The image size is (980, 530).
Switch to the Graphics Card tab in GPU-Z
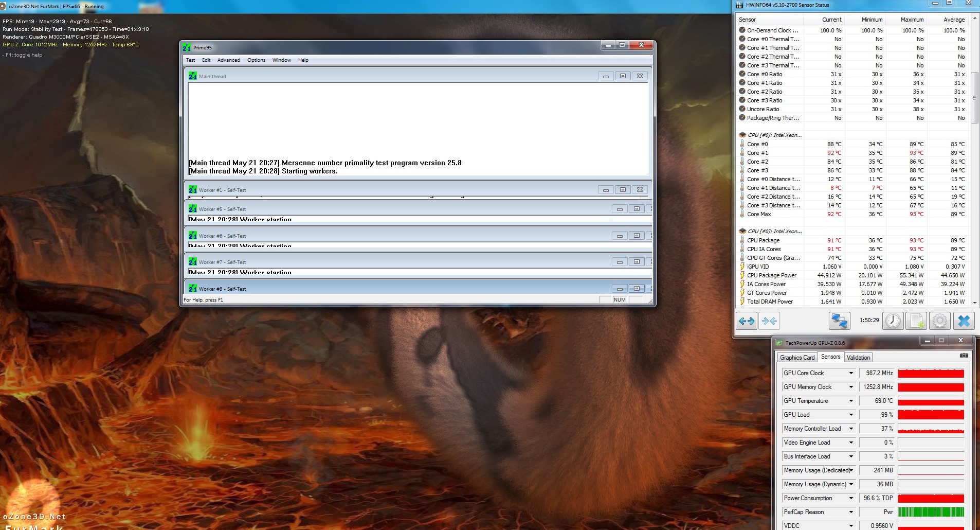[x=797, y=358]
